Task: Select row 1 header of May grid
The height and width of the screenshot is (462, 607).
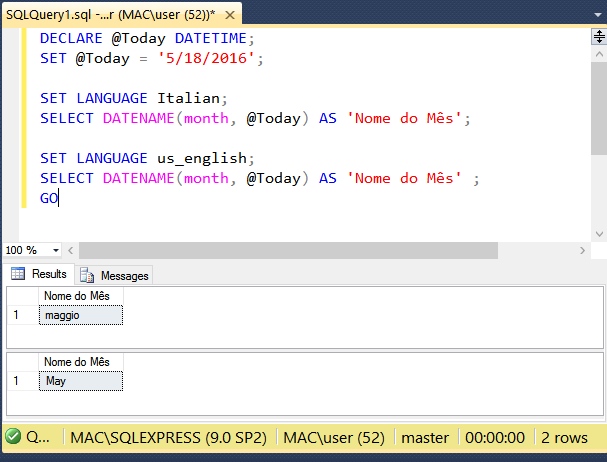Action: pos(23,381)
